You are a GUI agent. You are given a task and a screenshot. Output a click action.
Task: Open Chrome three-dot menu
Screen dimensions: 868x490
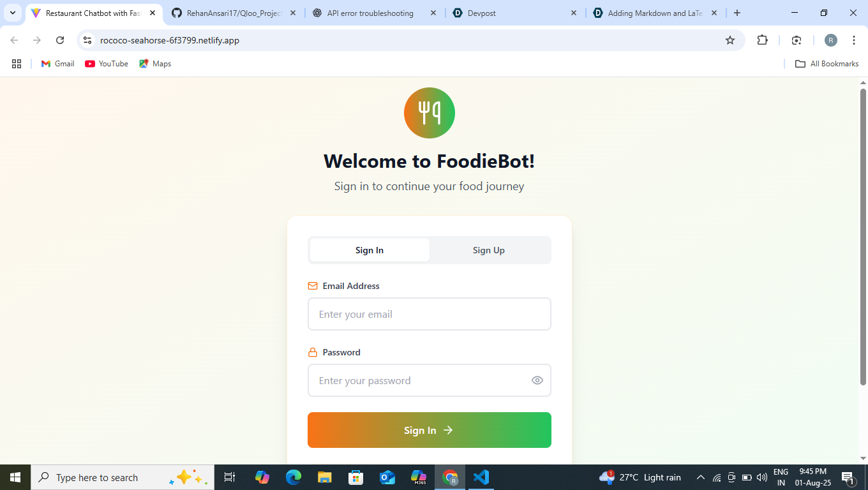pyautogui.click(x=854, y=40)
